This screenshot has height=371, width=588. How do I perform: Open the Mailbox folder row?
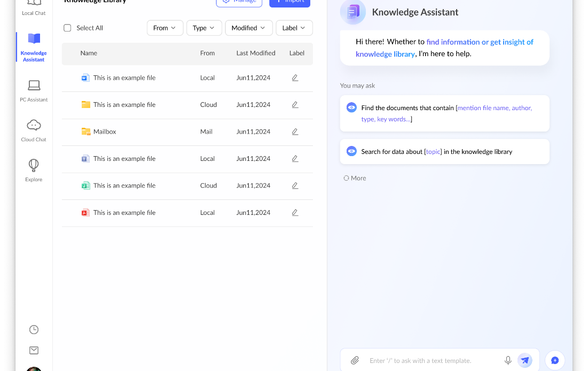[x=105, y=132]
